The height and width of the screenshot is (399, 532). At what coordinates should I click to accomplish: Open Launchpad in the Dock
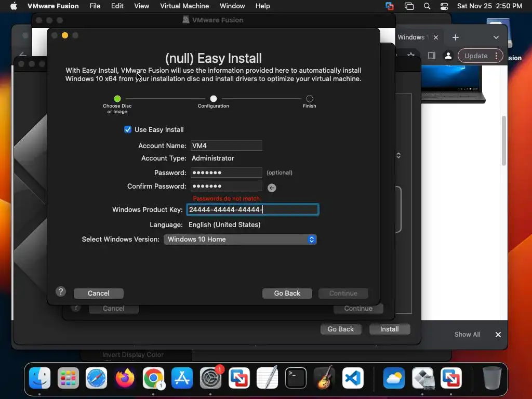(68, 378)
